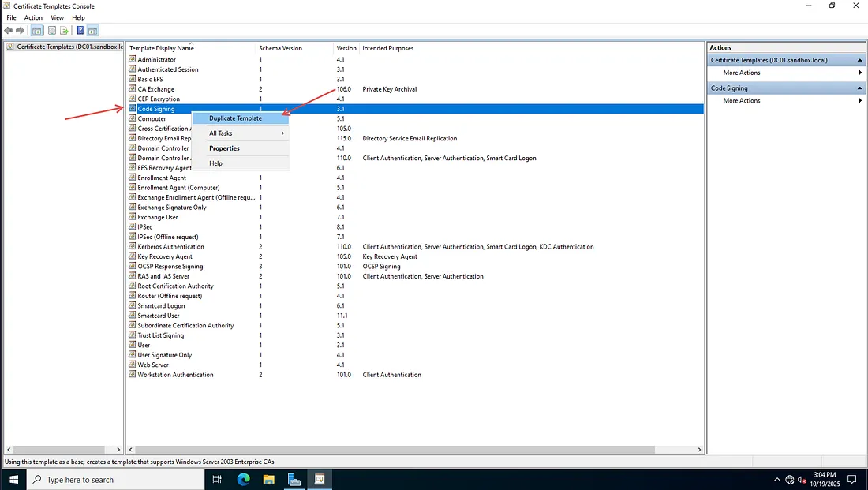This screenshot has height=490, width=868.
Task: Click the Export List toolbar icon
Action: click(65, 31)
